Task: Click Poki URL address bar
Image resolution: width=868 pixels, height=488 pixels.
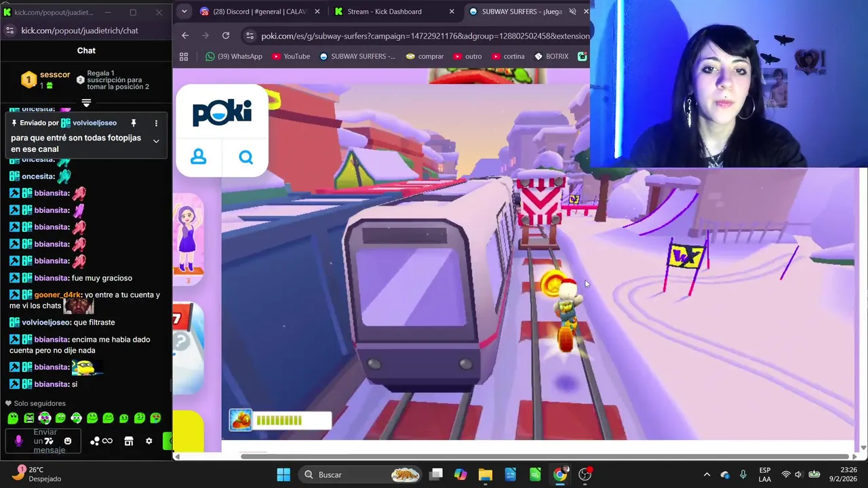Action: tap(425, 36)
